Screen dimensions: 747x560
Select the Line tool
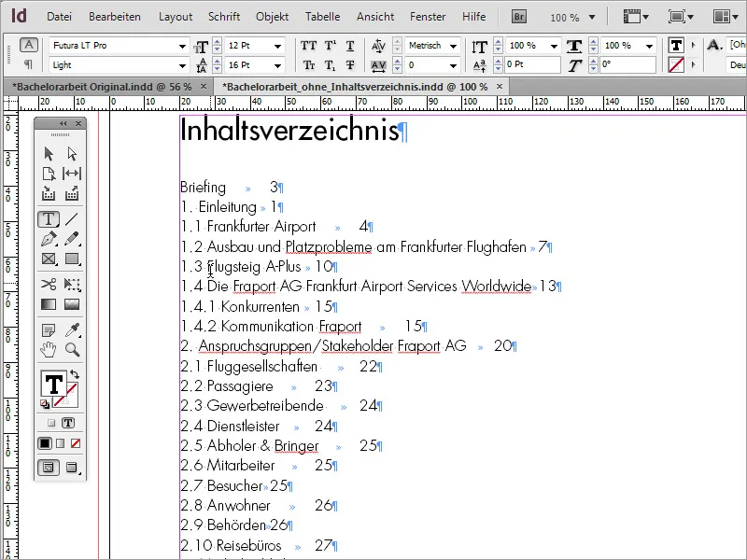point(72,219)
